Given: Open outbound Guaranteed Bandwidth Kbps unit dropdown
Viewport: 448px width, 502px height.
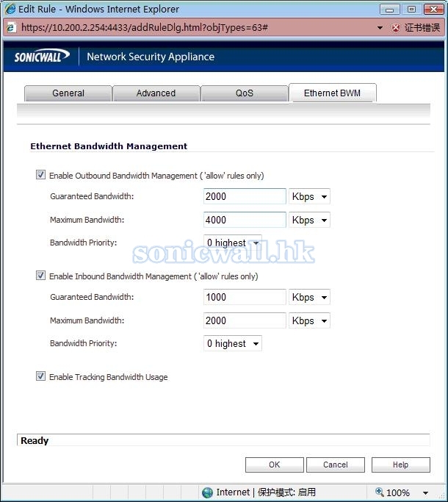Looking at the screenshot, I should coord(310,197).
